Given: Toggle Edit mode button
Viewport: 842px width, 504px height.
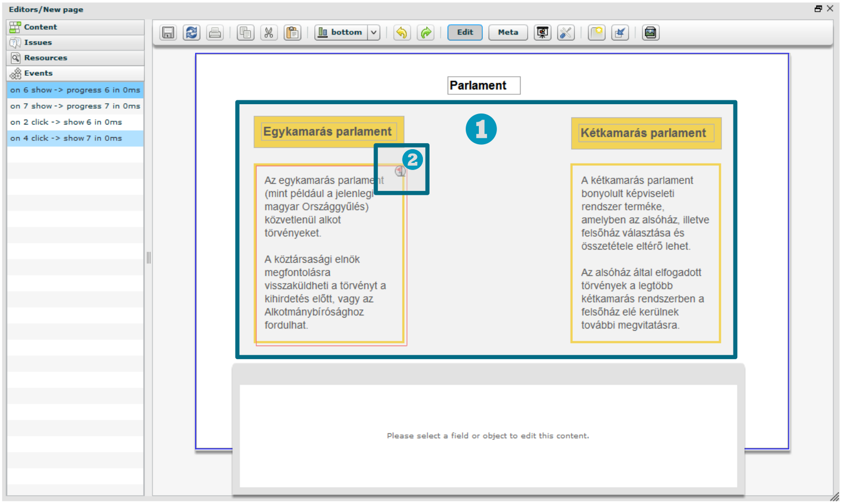Looking at the screenshot, I should coord(465,32).
